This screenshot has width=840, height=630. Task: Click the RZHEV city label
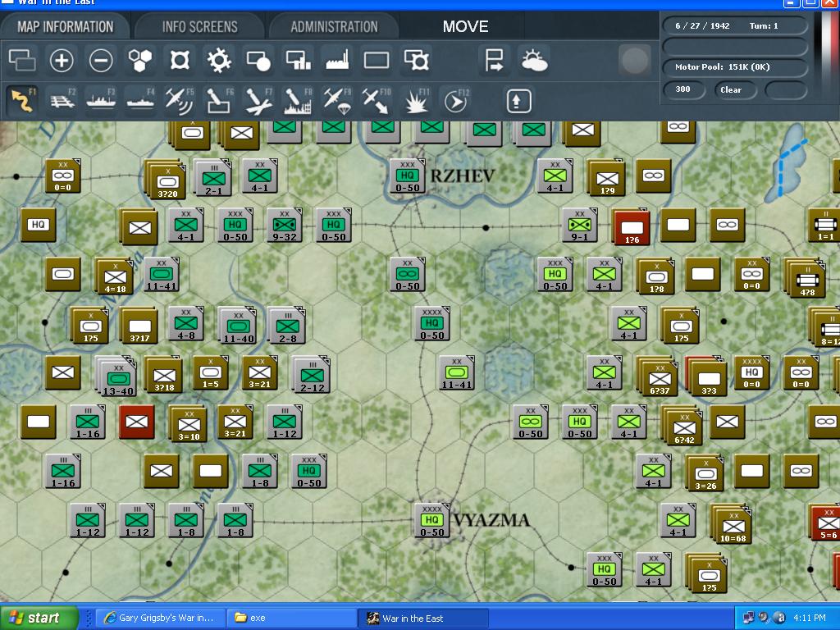[463, 176]
